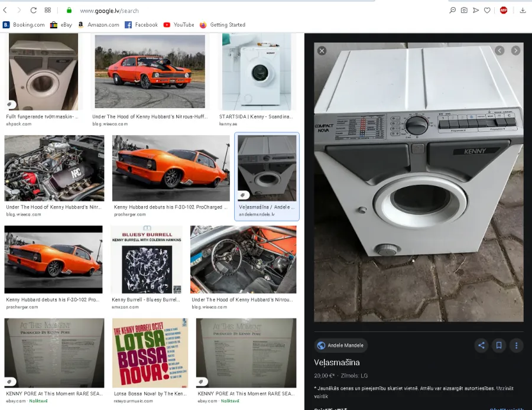Add page to bookmarks with heart icon
This screenshot has height=410, width=532.
[x=487, y=11]
